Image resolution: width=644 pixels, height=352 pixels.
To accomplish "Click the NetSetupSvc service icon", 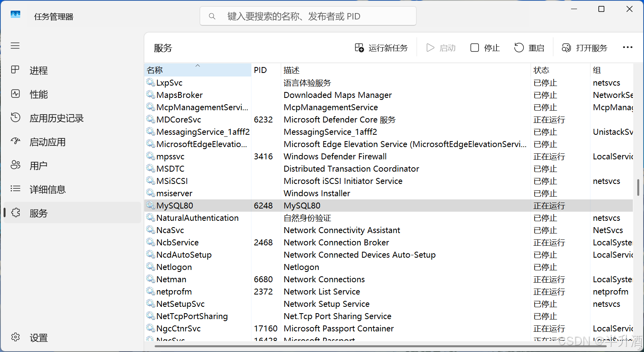I will 151,304.
